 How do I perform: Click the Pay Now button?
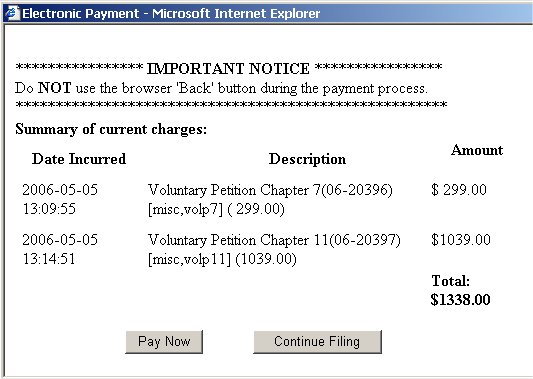pos(164,342)
